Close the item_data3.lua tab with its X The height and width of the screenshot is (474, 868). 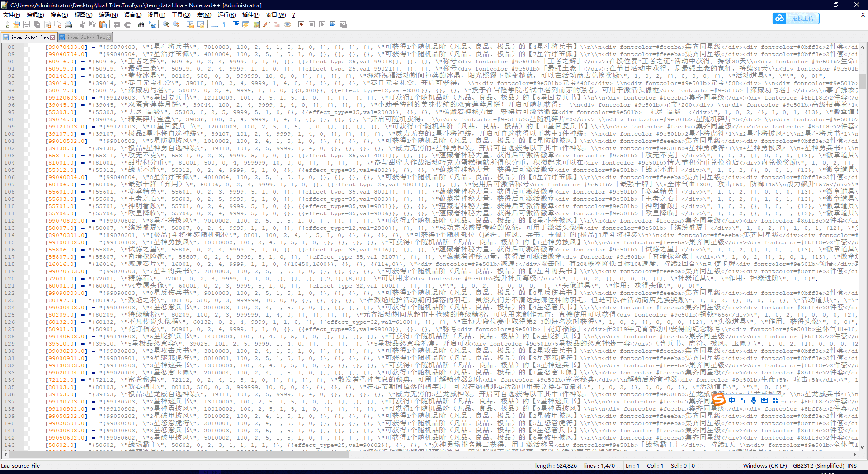tap(109, 38)
